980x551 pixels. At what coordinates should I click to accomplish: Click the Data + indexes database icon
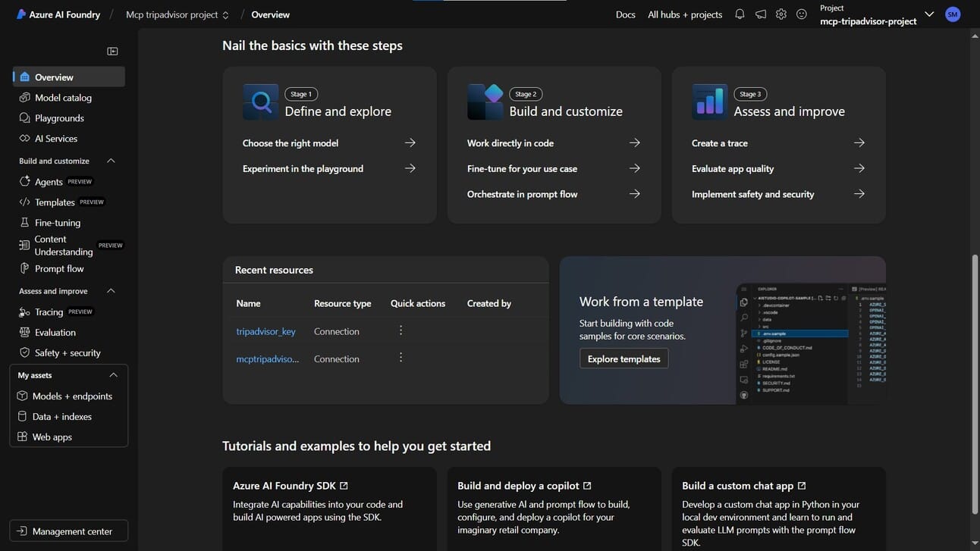click(23, 417)
